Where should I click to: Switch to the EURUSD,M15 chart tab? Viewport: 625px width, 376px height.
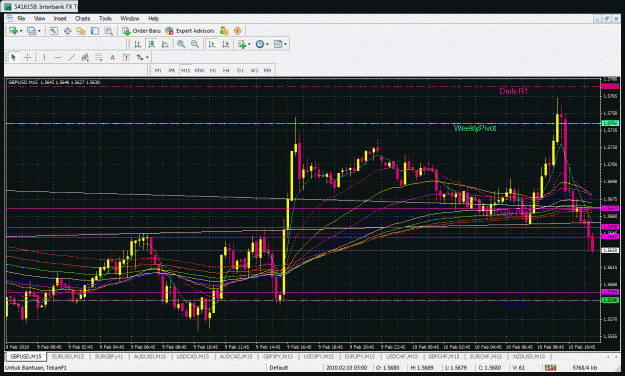(x=68, y=356)
